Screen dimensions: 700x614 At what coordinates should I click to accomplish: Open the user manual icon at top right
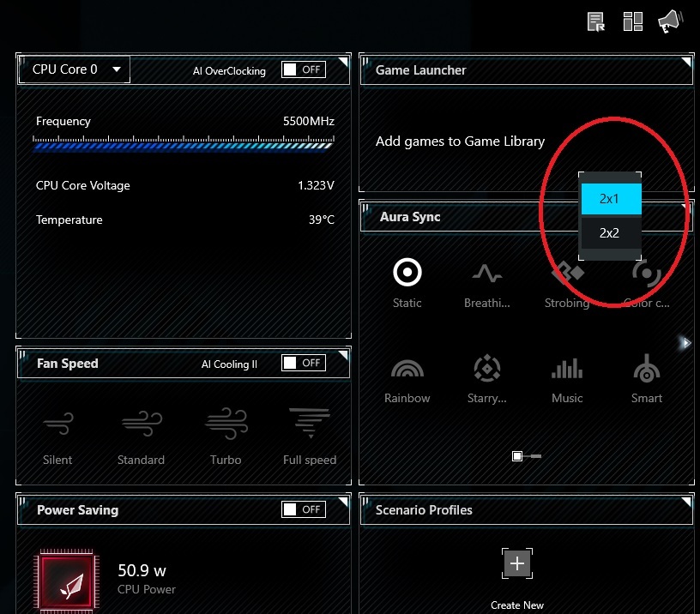click(x=596, y=21)
